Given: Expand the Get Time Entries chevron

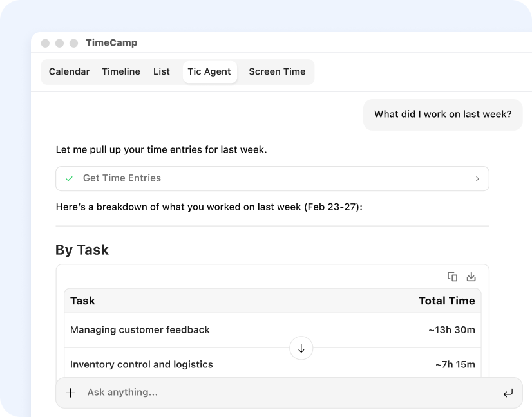Looking at the screenshot, I should 477,179.
